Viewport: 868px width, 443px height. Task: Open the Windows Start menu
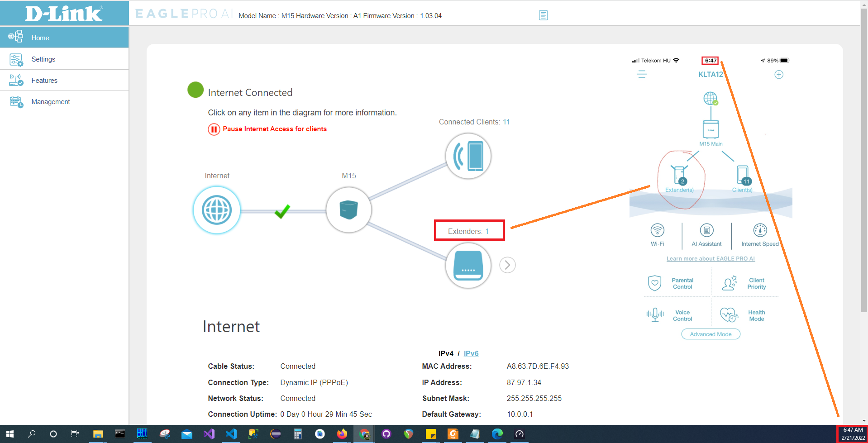10,434
